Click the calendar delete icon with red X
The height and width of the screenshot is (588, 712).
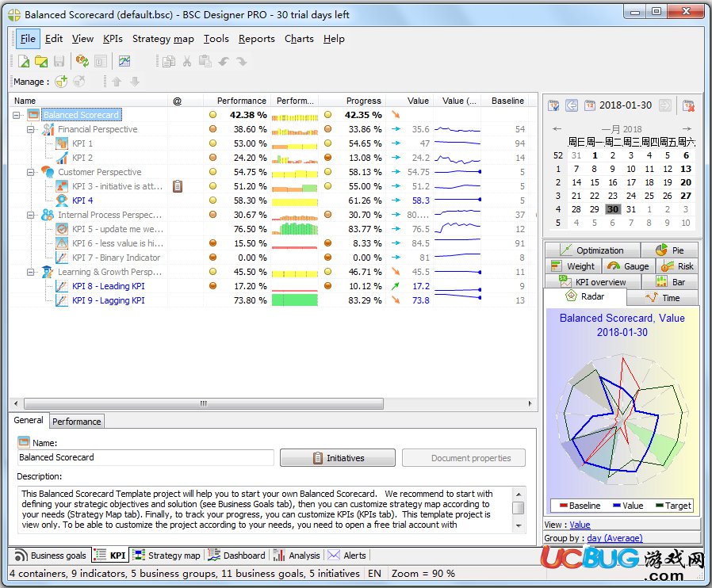pos(688,105)
